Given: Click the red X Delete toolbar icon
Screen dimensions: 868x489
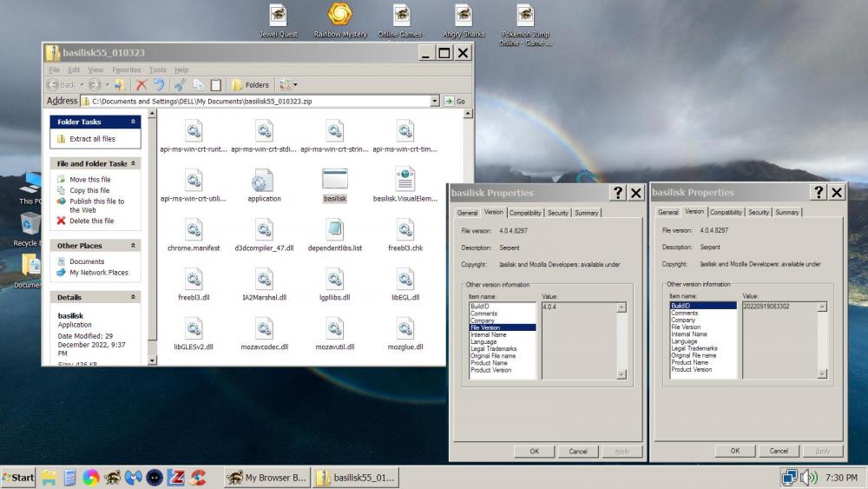Looking at the screenshot, I should pos(141,85).
